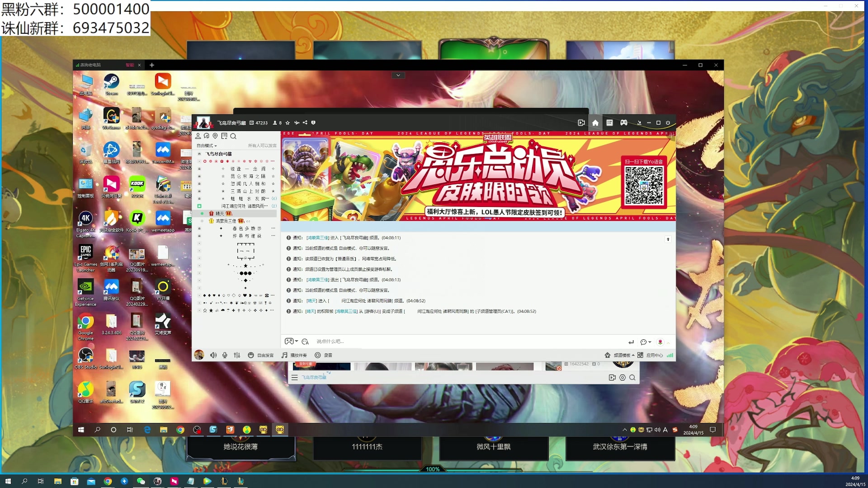Toggle the microphone icon
Viewport: 868px width, 488px height.
pos(225,355)
